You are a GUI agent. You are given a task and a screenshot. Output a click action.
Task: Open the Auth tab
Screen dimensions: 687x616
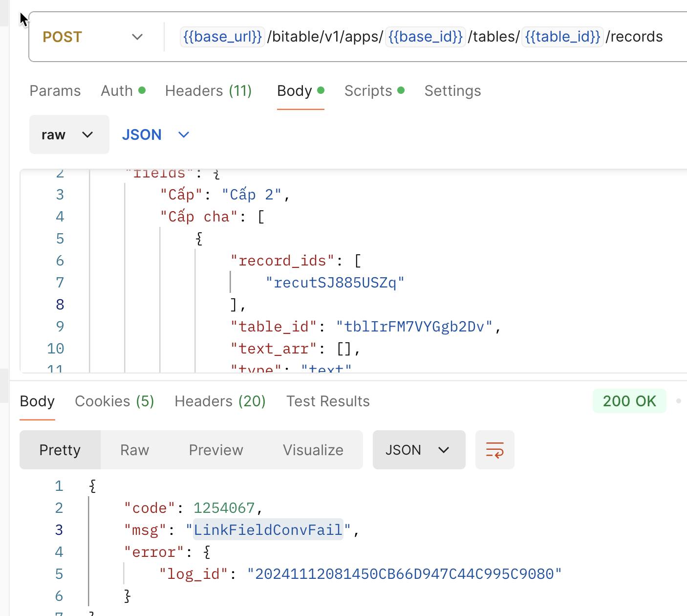click(x=123, y=91)
